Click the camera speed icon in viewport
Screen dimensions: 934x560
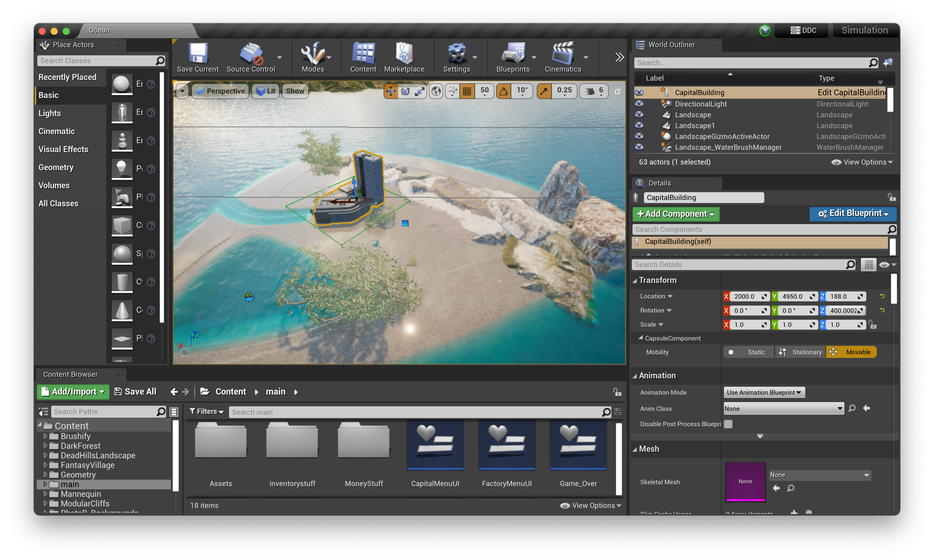[589, 91]
